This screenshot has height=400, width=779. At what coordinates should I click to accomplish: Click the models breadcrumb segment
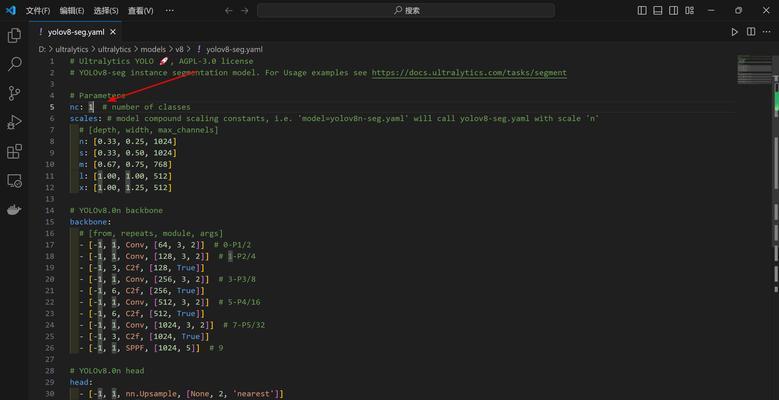pos(154,49)
